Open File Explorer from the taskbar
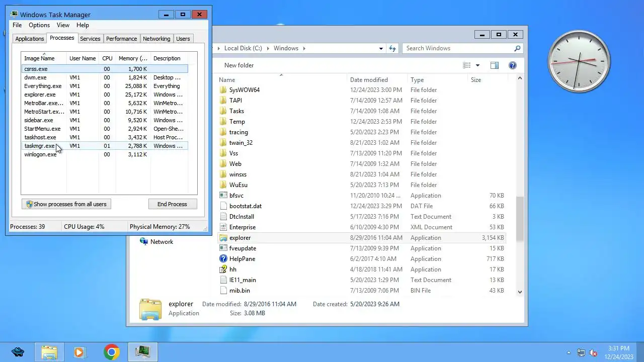 [49, 352]
